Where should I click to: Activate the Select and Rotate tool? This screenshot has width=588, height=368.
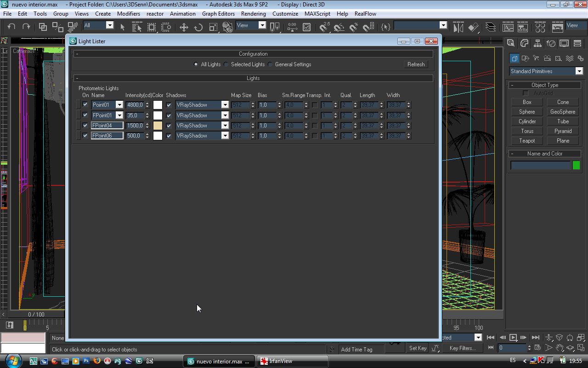tap(198, 27)
